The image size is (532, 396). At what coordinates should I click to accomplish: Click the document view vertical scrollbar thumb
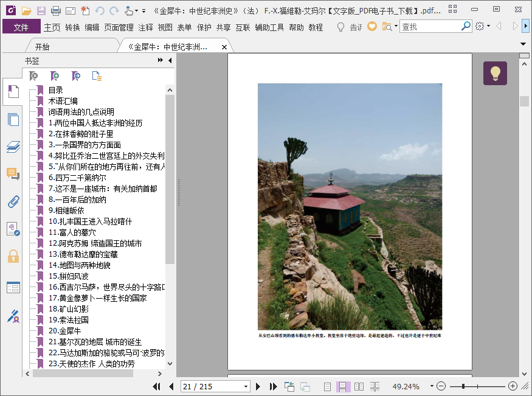point(524,101)
